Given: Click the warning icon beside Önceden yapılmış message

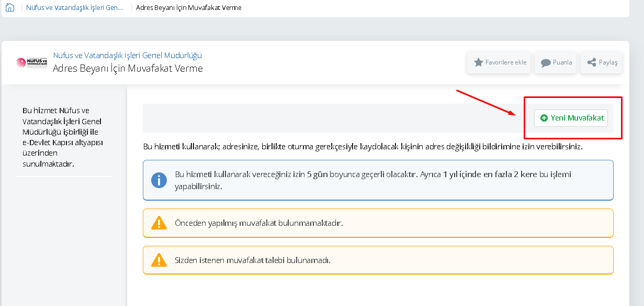Looking at the screenshot, I should [x=159, y=223].
